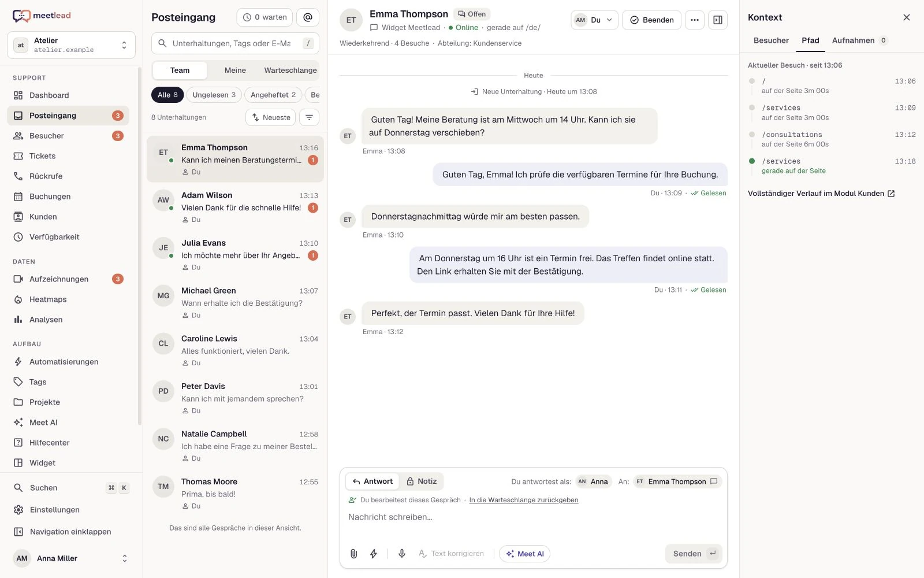Open the conversation filter icon next to Neueste
The width and height of the screenshot is (924, 578).
pos(310,117)
